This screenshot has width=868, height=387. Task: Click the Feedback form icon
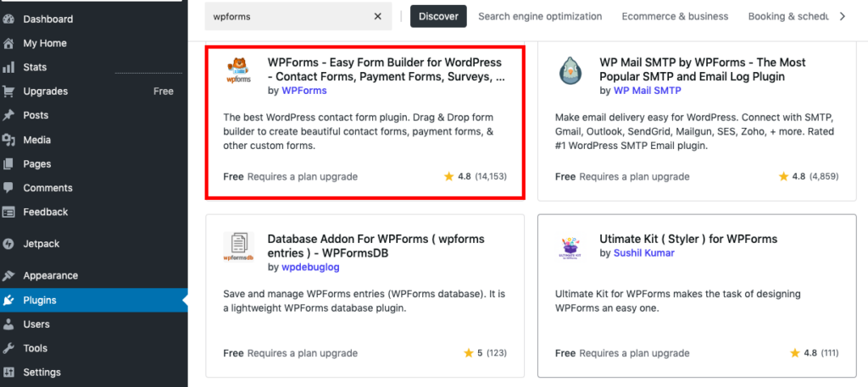8,212
